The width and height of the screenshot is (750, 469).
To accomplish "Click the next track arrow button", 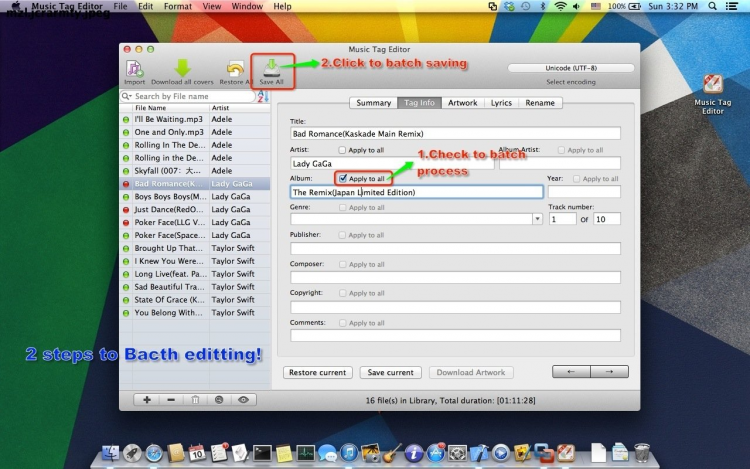I will click(x=609, y=371).
